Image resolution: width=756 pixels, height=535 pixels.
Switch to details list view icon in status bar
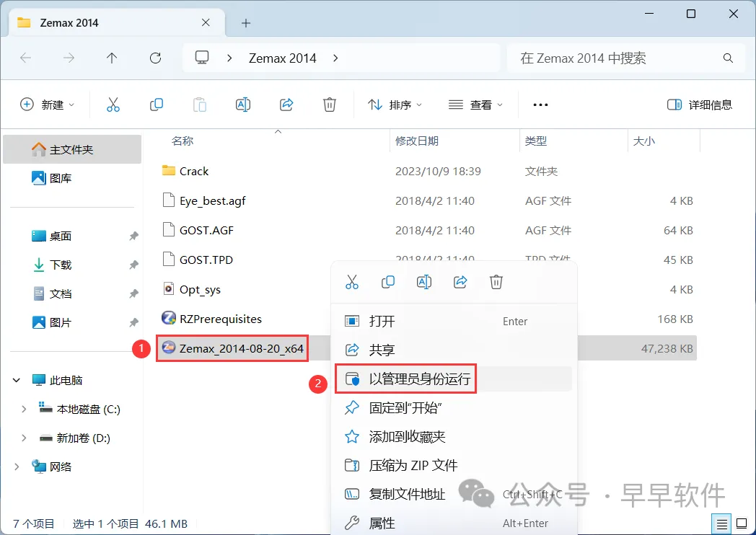tap(722, 524)
